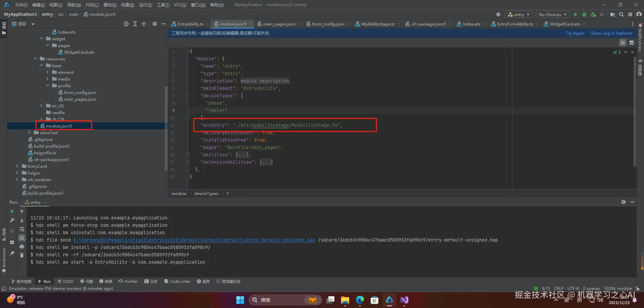Switch editor to preview image view

tap(632, 43)
